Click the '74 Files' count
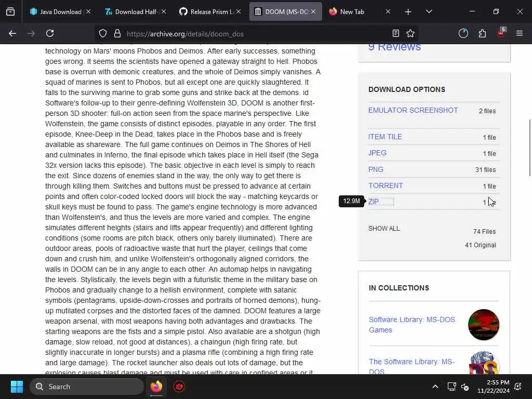 pos(485,231)
